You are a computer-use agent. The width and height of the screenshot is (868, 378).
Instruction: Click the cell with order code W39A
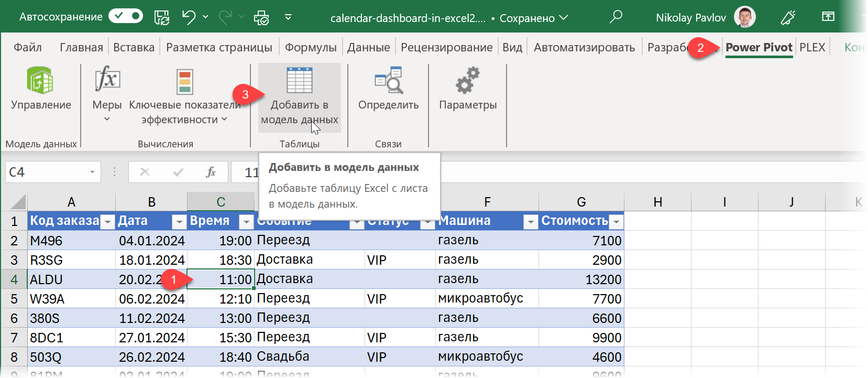[71, 299]
